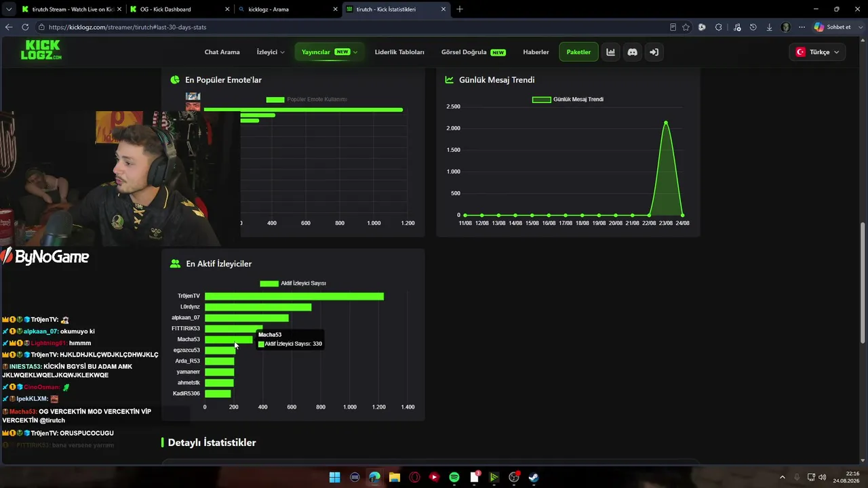Click the 'Arda_R53' label in viewers chart
This screenshot has width=868, height=488.
pyautogui.click(x=188, y=361)
